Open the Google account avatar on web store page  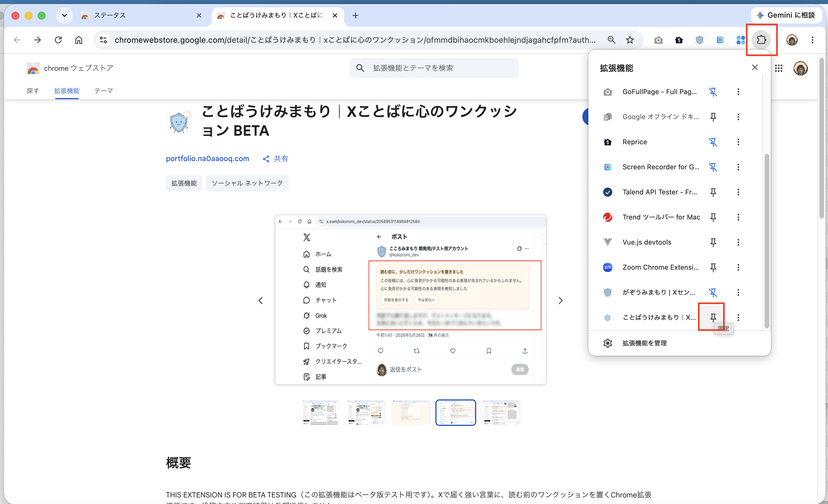[x=800, y=68]
